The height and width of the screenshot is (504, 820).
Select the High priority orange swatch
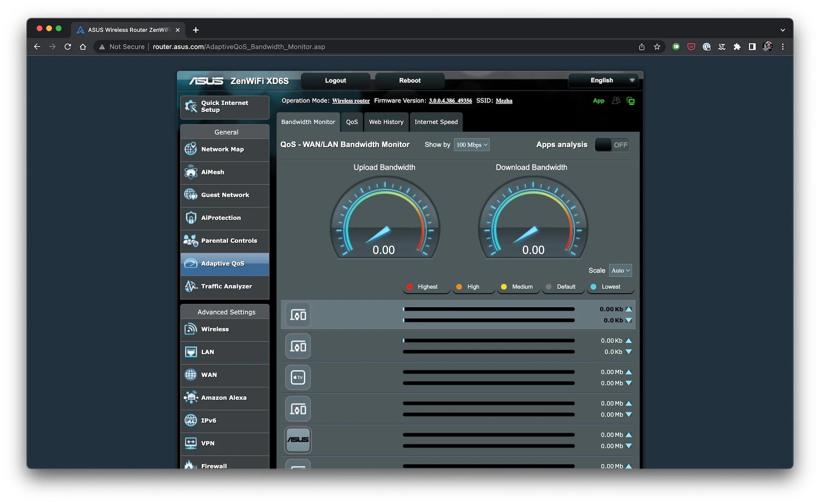point(459,287)
